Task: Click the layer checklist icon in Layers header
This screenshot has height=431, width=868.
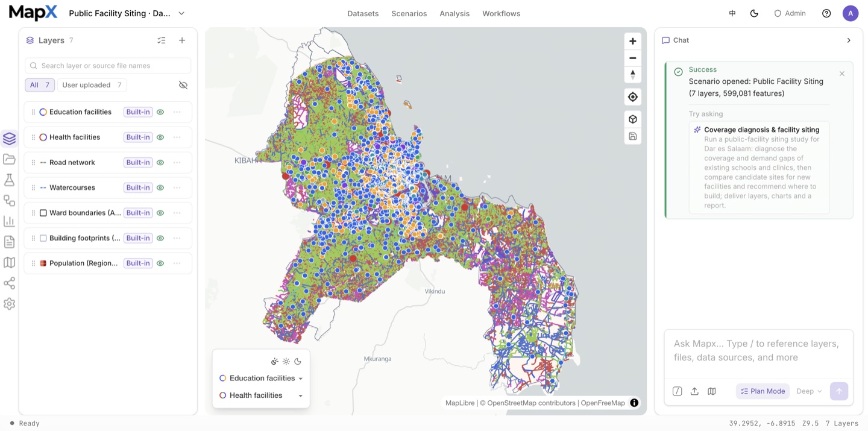Action: [x=162, y=40]
